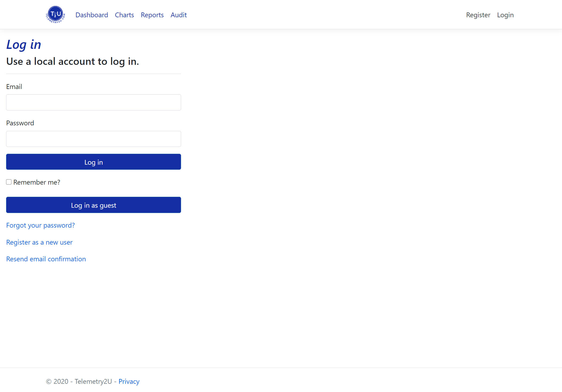Image resolution: width=562 pixels, height=392 pixels.
Task: Focus the Email input field
Action: [x=93, y=102]
